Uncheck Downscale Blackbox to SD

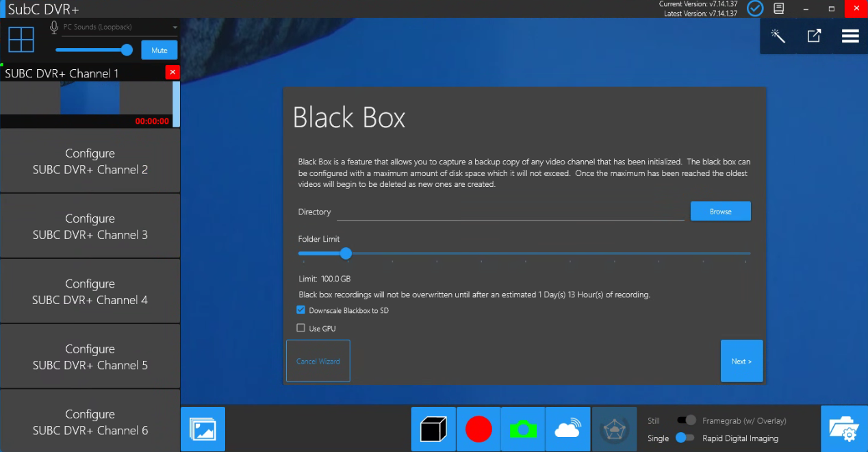click(301, 310)
